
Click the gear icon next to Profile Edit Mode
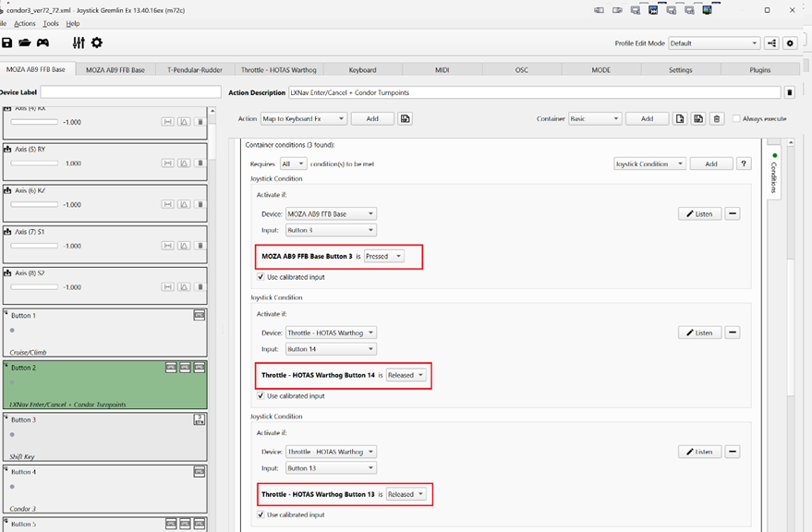click(x=790, y=43)
